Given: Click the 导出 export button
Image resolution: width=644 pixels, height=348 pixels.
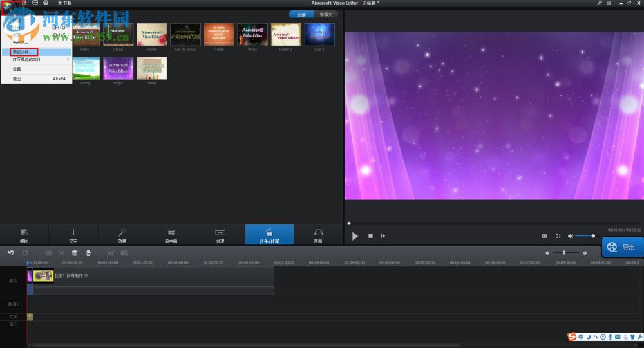Looking at the screenshot, I should click(623, 247).
